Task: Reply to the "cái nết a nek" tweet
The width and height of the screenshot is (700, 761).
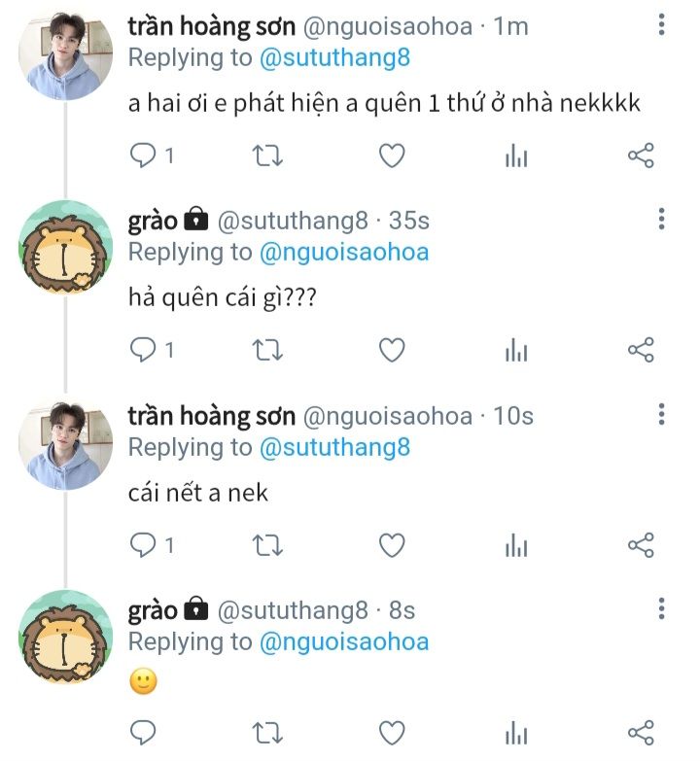Action: [x=144, y=545]
